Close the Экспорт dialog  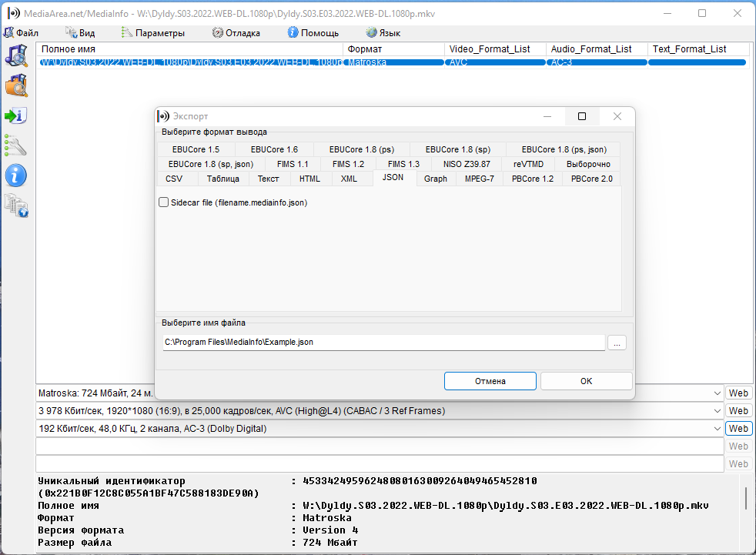pos(617,116)
